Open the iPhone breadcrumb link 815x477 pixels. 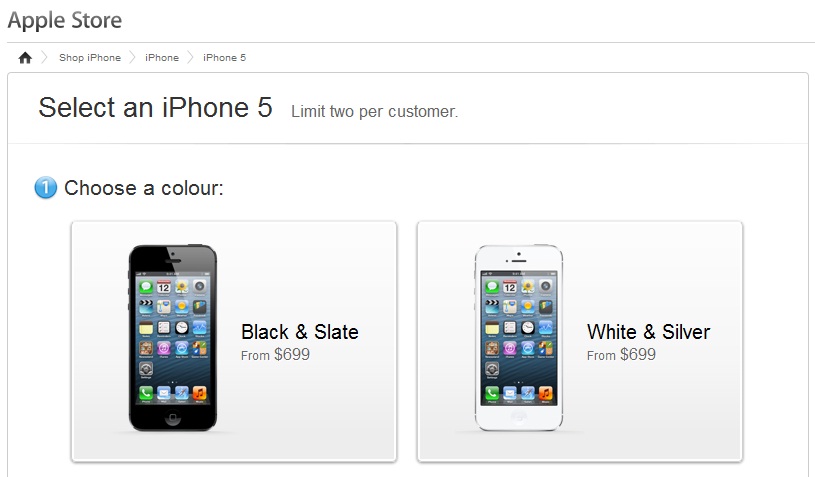click(x=162, y=58)
